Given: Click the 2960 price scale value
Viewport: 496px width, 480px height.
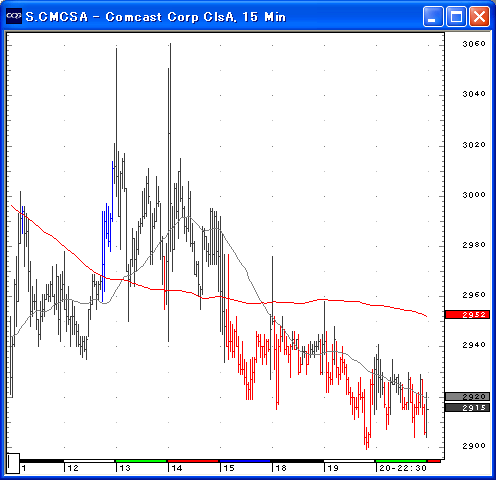Looking at the screenshot, I should click(x=474, y=295).
